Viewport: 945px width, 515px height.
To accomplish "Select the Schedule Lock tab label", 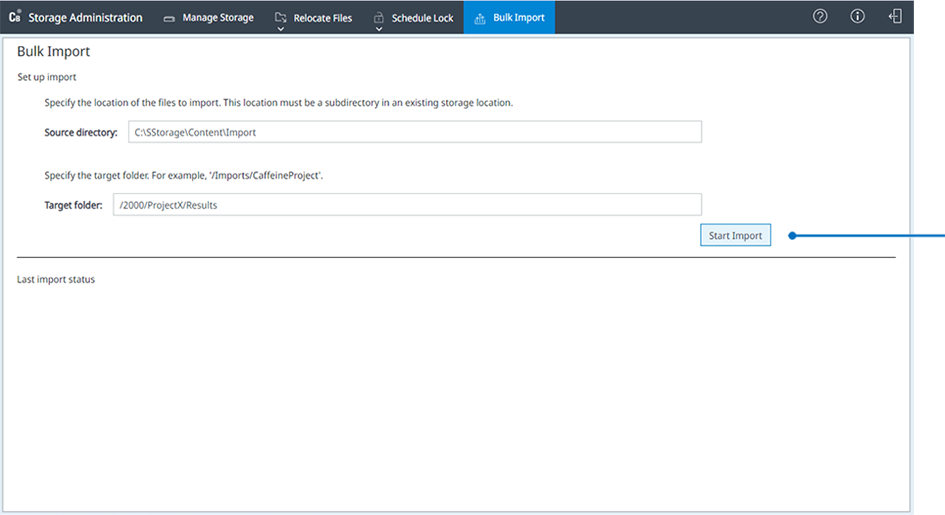I will pyautogui.click(x=422, y=18).
